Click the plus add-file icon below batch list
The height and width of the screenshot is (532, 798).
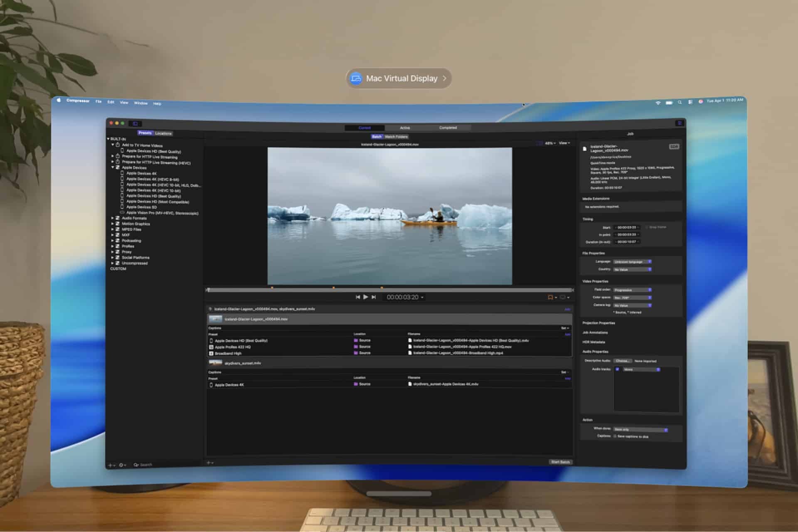pyautogui.click(x=209, y=463)
